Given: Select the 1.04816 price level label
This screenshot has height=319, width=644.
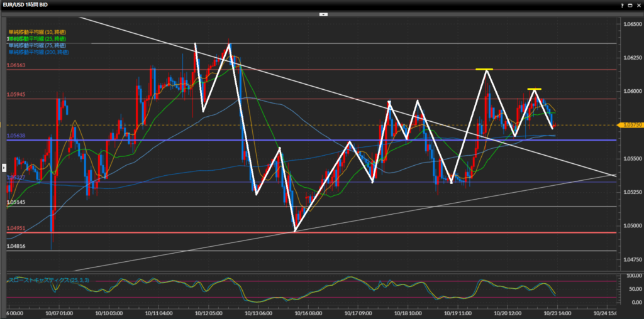Looking at the screenshot, I should click(16, 247).
